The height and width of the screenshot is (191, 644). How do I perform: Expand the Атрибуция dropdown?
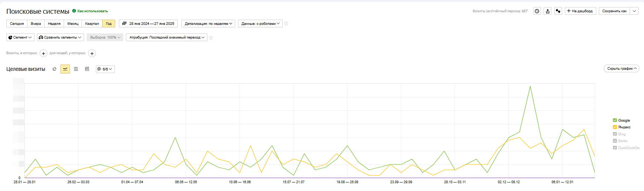[x=167, y=37]
